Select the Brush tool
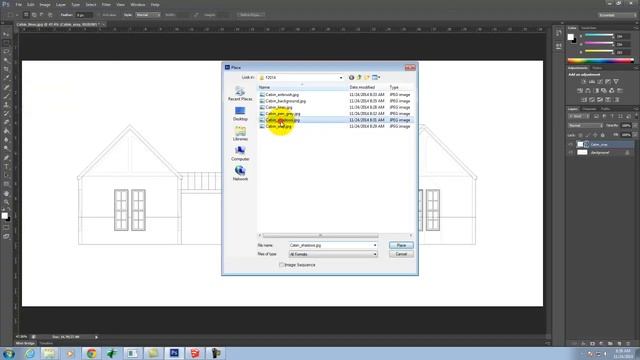 [6, 96]
